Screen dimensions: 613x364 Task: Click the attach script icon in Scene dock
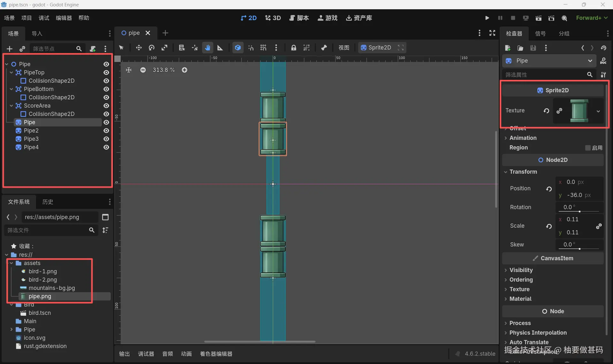(x=93, y=49)
